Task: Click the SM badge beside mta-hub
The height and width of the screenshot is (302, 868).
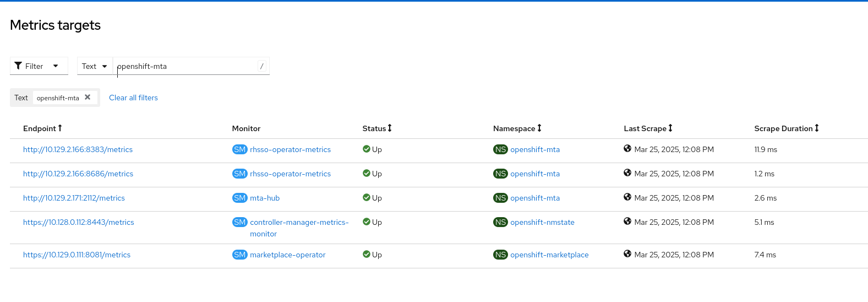Action: [x=240, y=198]
